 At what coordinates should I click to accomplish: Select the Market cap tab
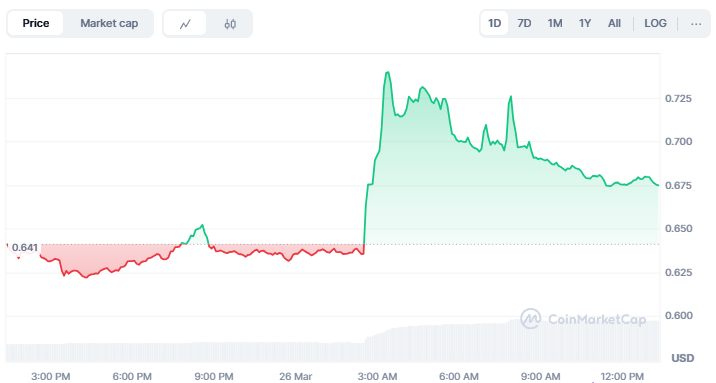pyautogui.click(x=109, y=23)
